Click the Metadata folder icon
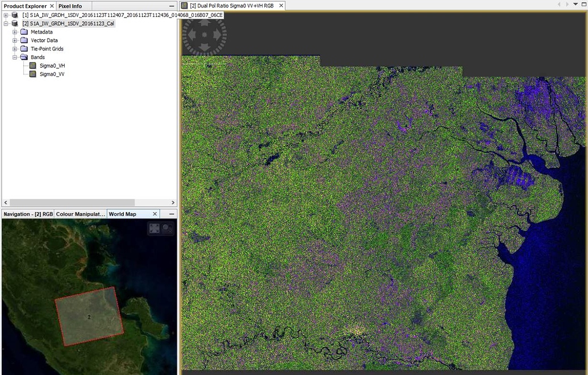 pyautogui.click(x=25, y=32)
